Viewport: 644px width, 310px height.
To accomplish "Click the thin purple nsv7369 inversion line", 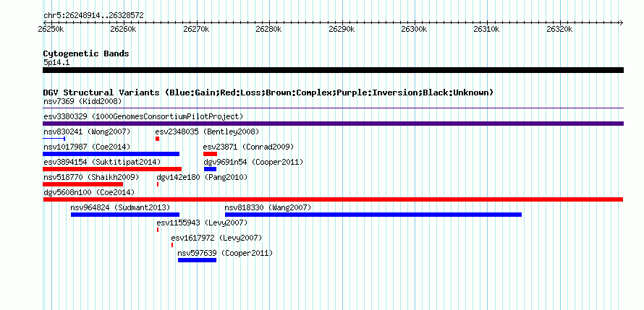I will coord(333,108).
